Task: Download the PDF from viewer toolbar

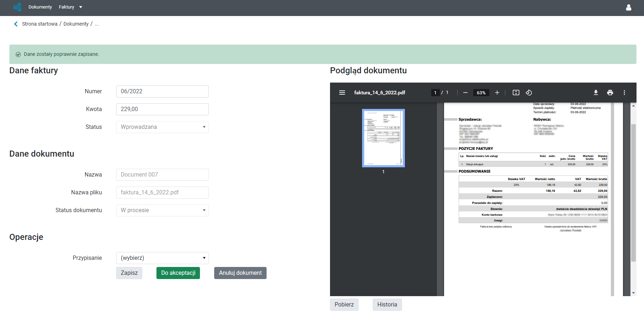Action: (596, 93)
